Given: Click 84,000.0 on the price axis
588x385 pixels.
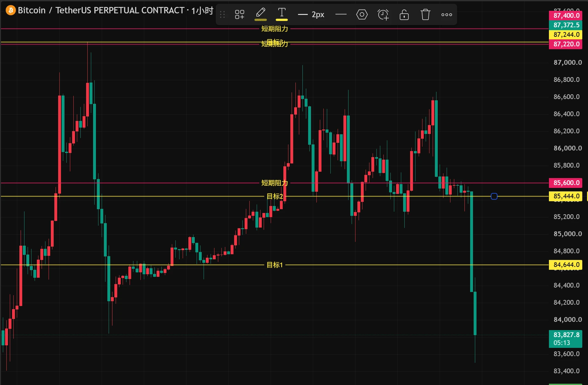Looking at the screenshot, I should point(568,320).
